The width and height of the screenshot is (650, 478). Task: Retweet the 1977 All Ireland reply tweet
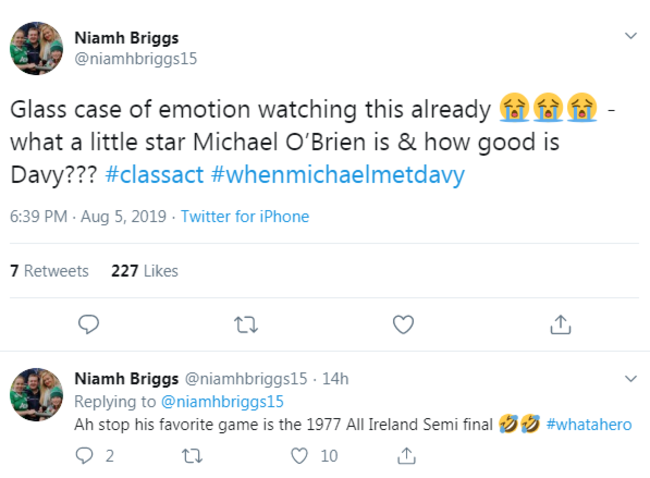click(188, 456)
